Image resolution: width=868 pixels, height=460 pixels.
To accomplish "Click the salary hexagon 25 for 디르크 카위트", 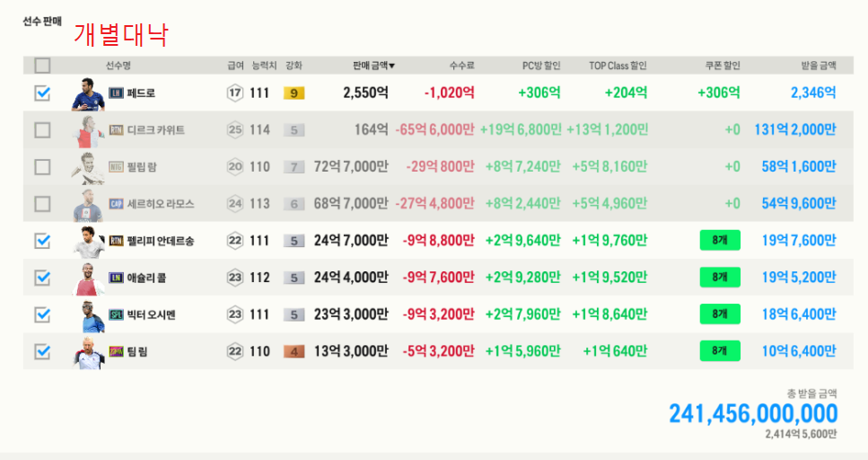I will coord(235,130).
